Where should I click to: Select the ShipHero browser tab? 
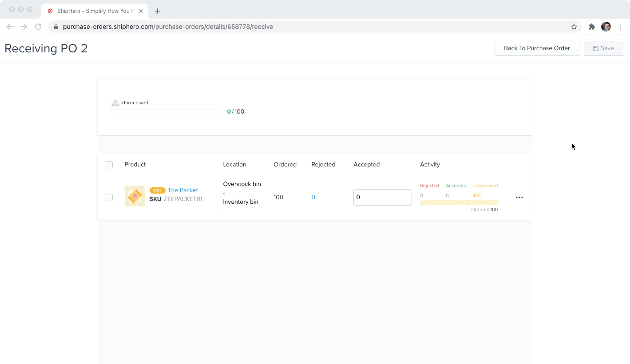pyautogui.click(x=95, y=11)
